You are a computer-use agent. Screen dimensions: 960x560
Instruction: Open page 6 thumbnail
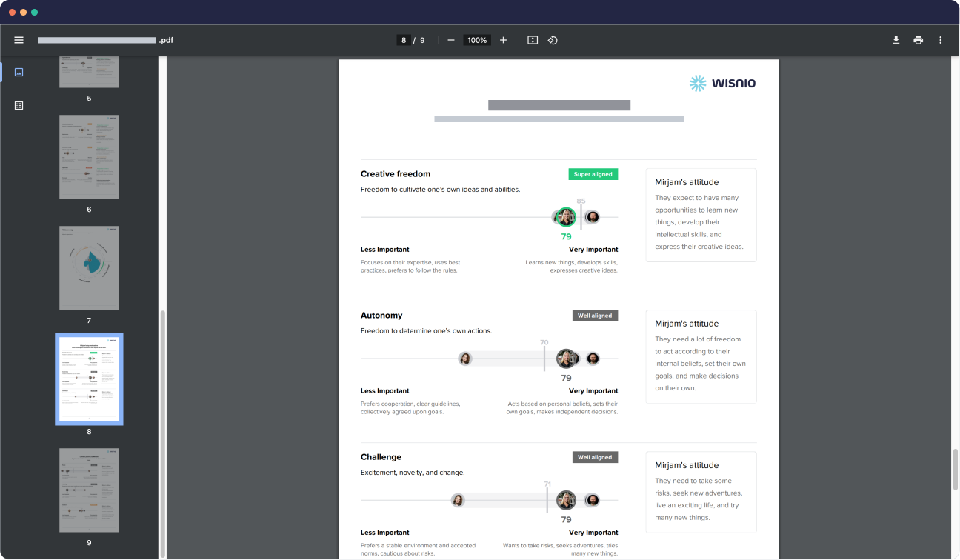(89, 157)
